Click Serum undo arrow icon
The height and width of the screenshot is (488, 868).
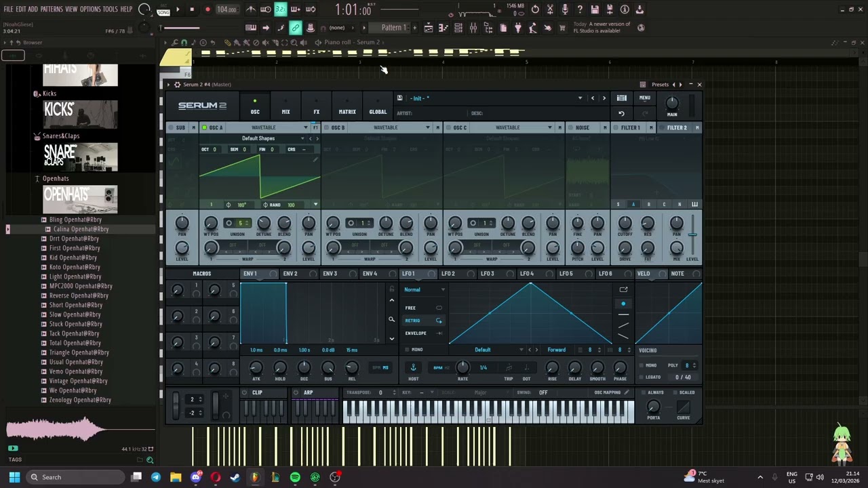point(621,114)
